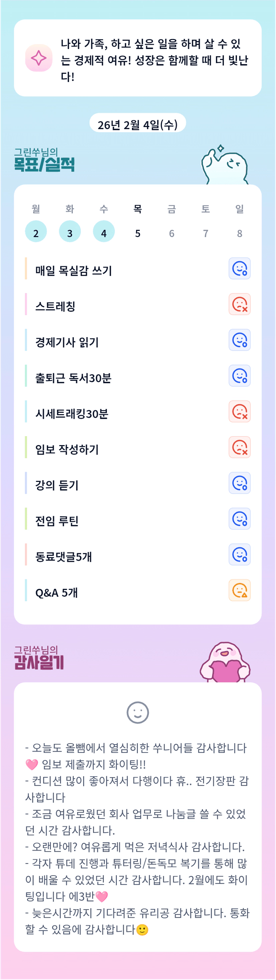Click the blue smile status for 매일 목실감 쓰기
The height and width of the screenshot is (980, 276).
click(239, 268)
